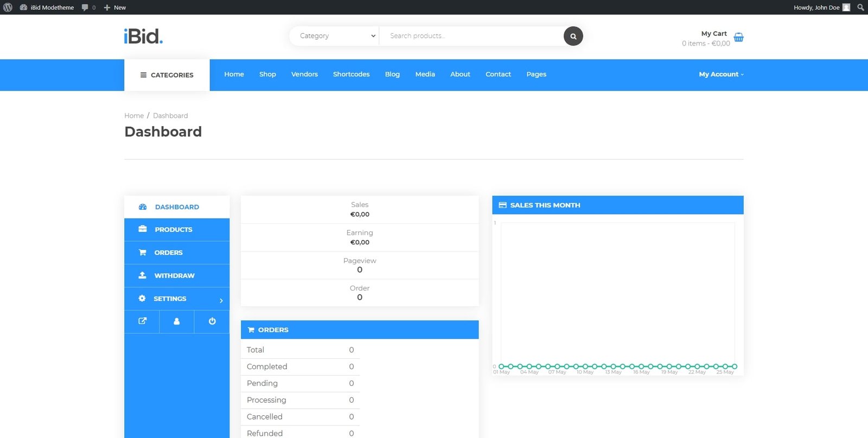
Task: Go to the PRODUCTS sidebar label
Action: 174,230
